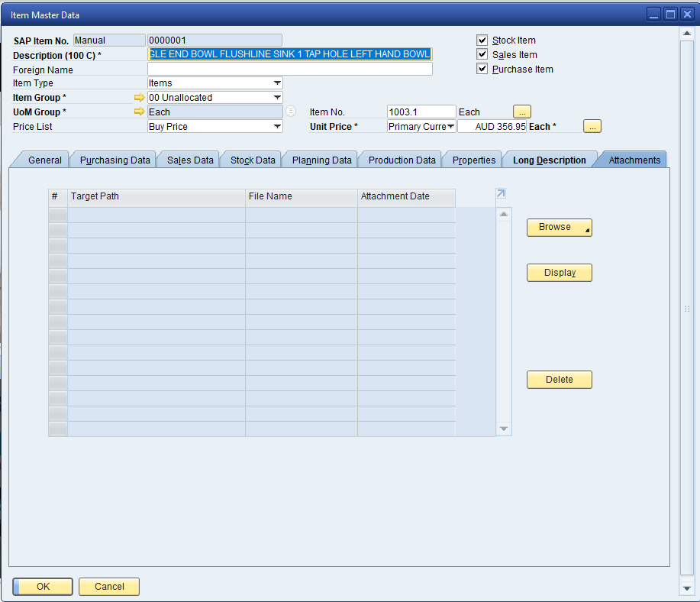Open the Stock Data tab
This screenshot has height=602, width=700.
253,160
